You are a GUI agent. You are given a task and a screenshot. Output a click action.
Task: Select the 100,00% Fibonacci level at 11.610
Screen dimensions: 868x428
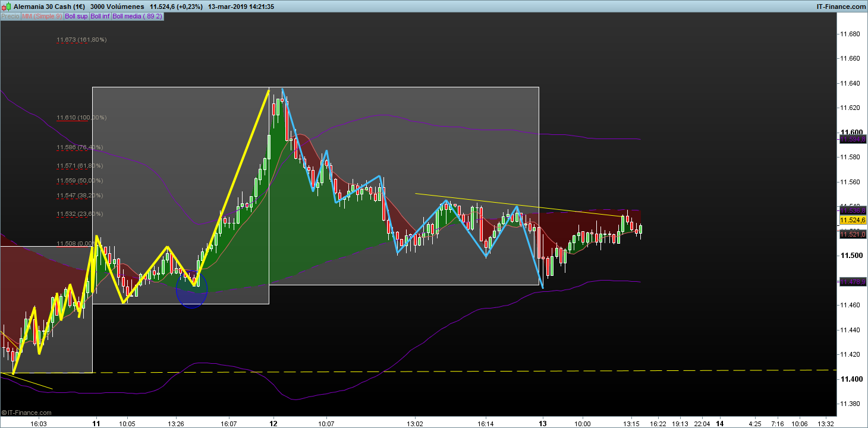(81, 118)
